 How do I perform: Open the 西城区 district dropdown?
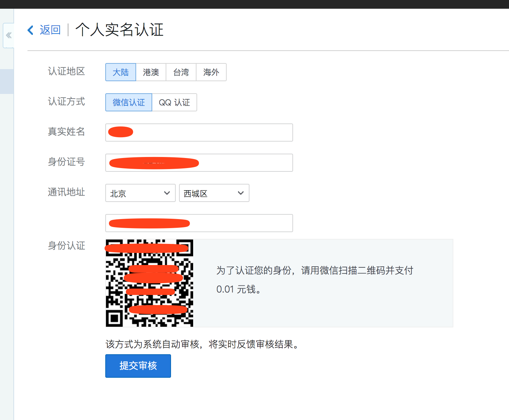click(x=214, y=193)
